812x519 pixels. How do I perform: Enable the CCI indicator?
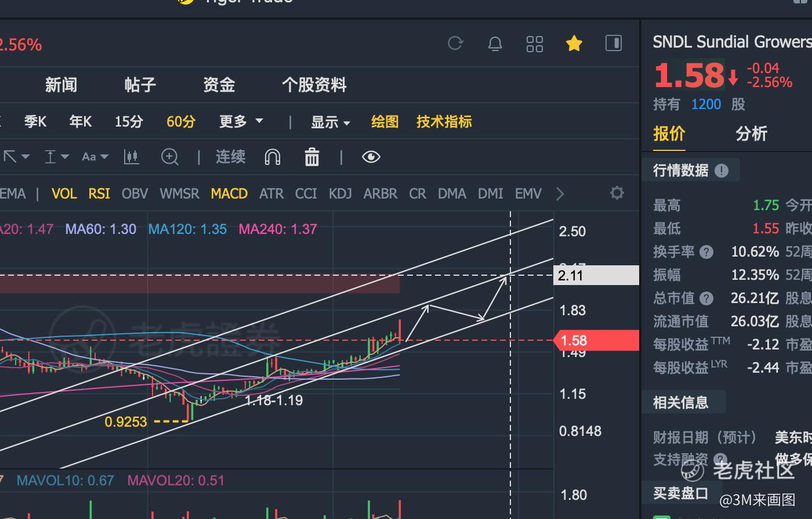[306, 193]
